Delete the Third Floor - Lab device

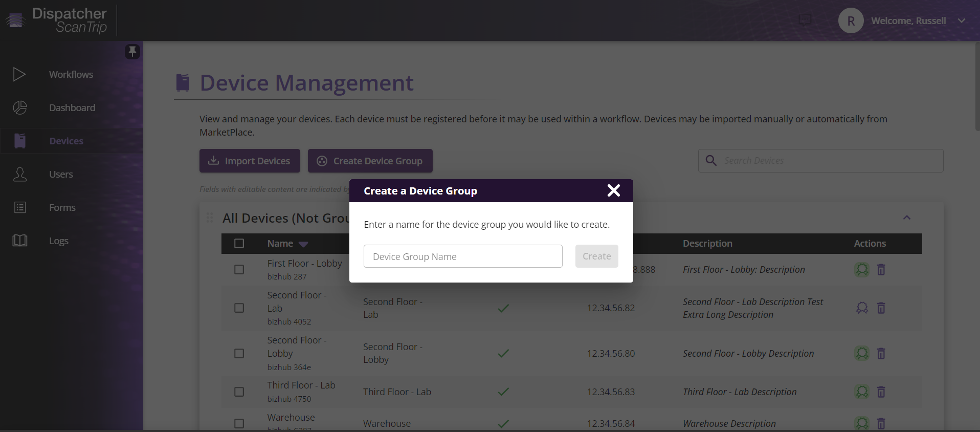coord(881,392)
